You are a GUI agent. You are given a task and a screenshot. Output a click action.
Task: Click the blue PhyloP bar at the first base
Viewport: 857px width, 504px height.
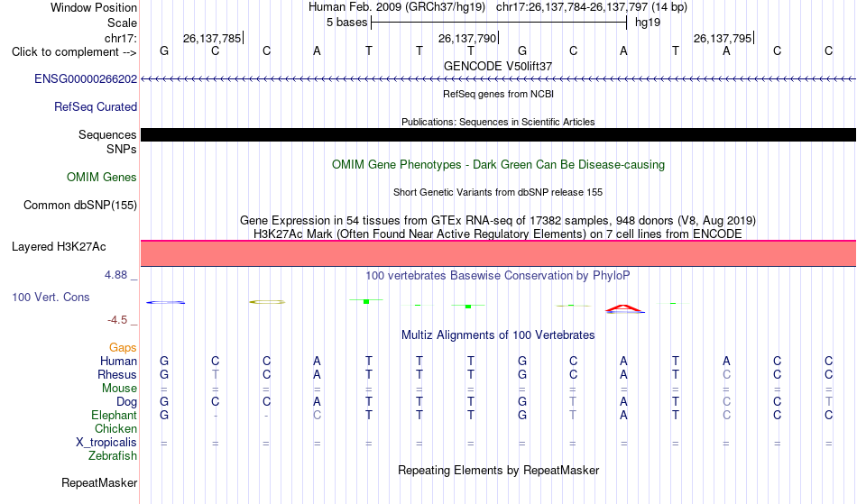coord(165,303)
